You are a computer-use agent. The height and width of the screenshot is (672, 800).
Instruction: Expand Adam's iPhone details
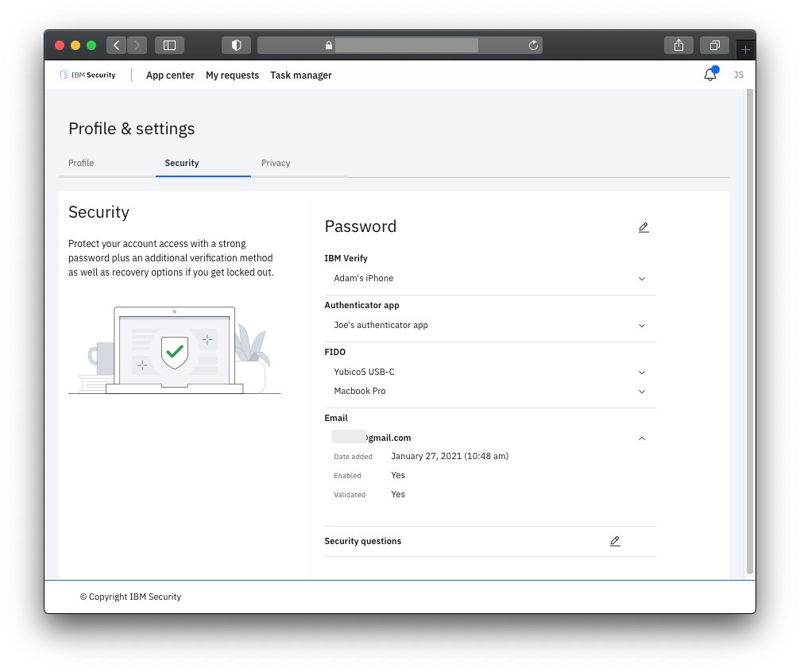642,279
